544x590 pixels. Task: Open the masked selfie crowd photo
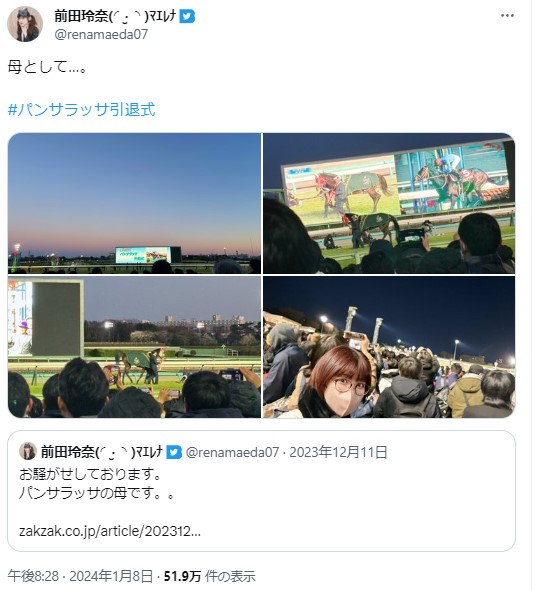coord(389,347)
